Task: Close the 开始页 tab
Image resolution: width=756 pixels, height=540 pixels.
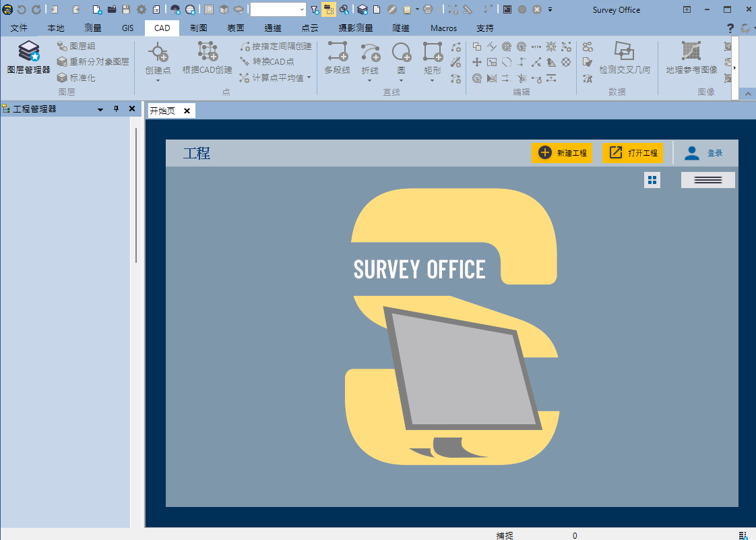Action: (187, 111)
